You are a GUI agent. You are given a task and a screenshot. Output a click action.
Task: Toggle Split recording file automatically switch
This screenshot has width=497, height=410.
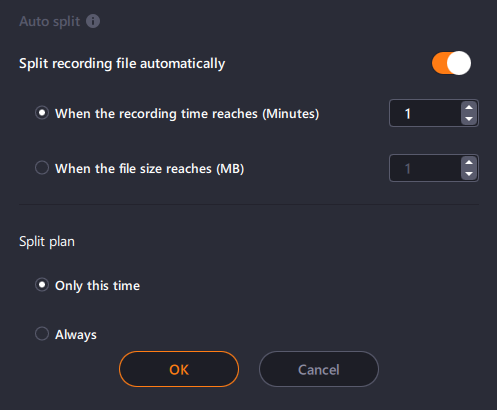451,63
